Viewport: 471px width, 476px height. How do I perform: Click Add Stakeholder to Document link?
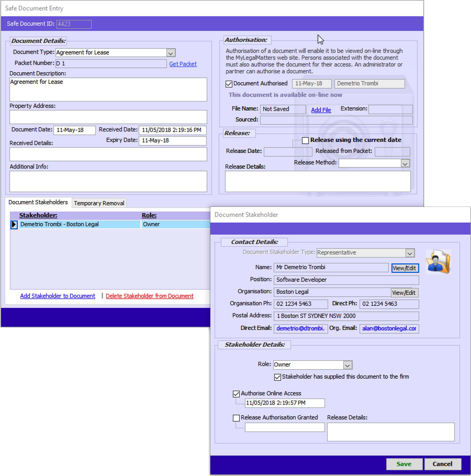tap(58, 296)
